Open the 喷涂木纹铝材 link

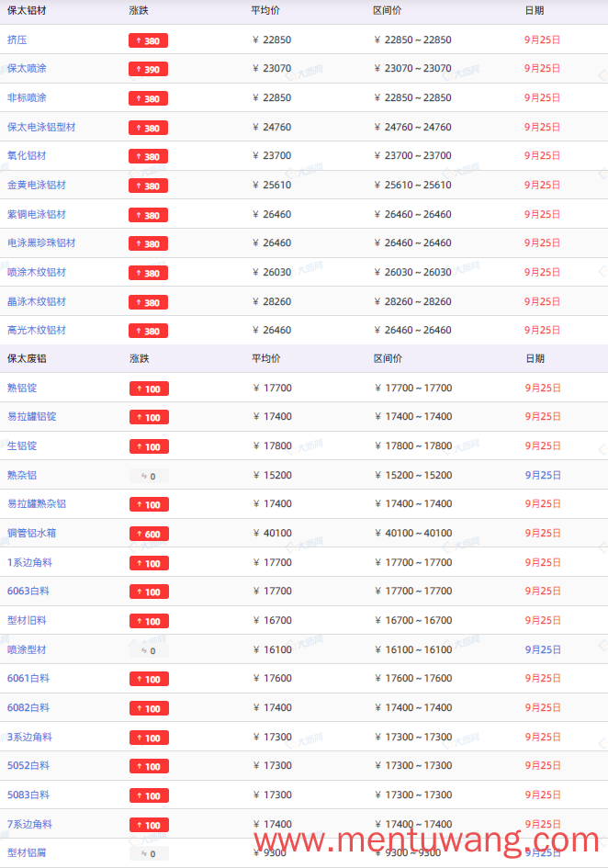(37, 273)
